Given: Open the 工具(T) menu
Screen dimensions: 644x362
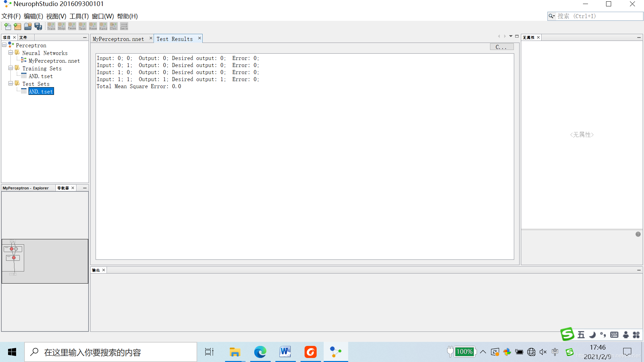Looking at the screenshot, I should [79, 16].
